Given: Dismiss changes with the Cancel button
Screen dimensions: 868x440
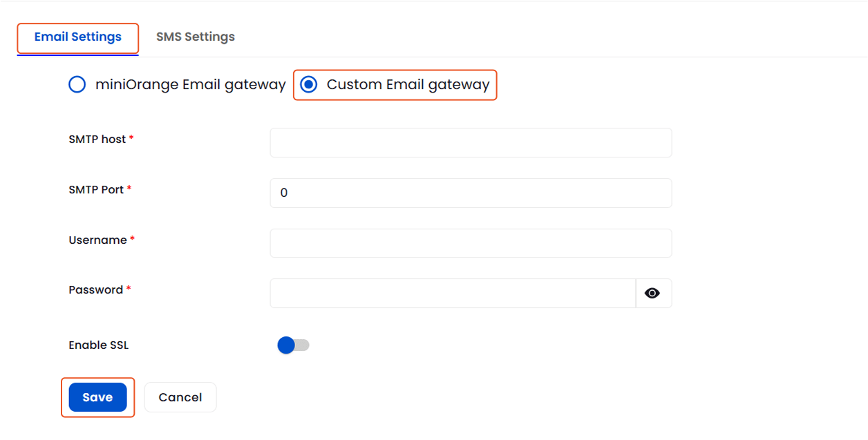Looking at the screenshot, I should click(180, 396).
